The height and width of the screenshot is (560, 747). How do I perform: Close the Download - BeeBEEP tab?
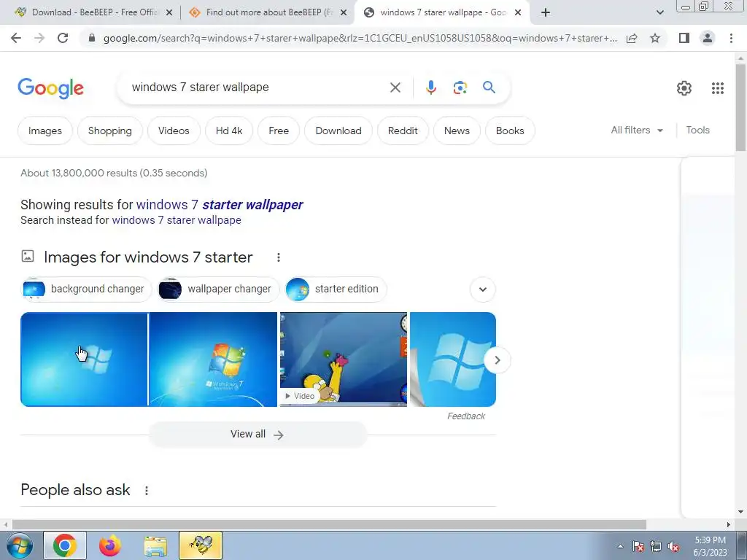point(169,13)
